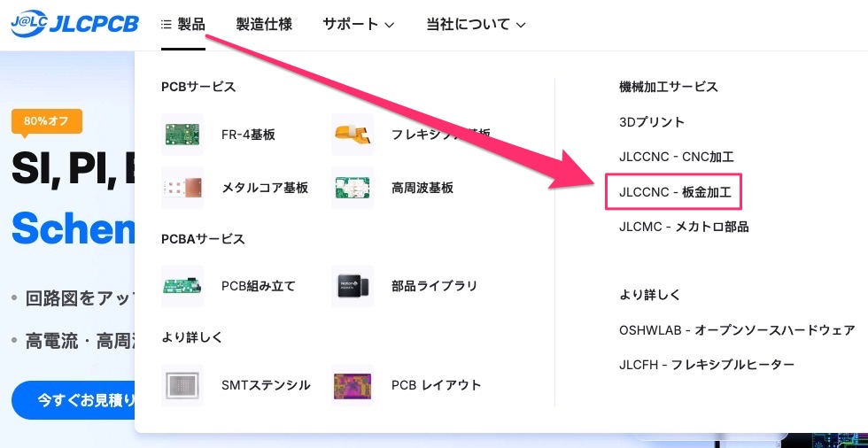Select the 3Dプリント service link
This screenshot has width=868, height=448.
click(x=652, y=122)
